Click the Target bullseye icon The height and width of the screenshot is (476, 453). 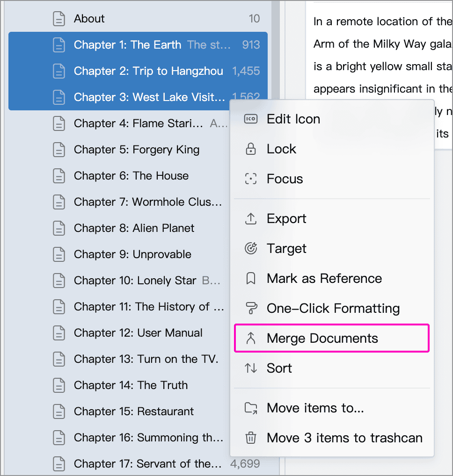coord(251,248)
